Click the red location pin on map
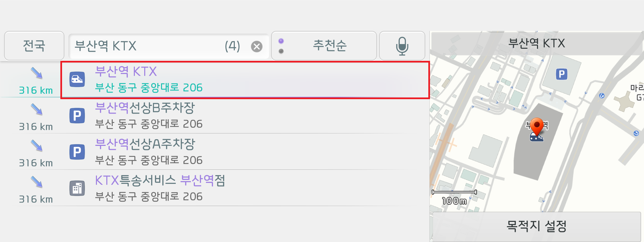 tap(537, 126)
